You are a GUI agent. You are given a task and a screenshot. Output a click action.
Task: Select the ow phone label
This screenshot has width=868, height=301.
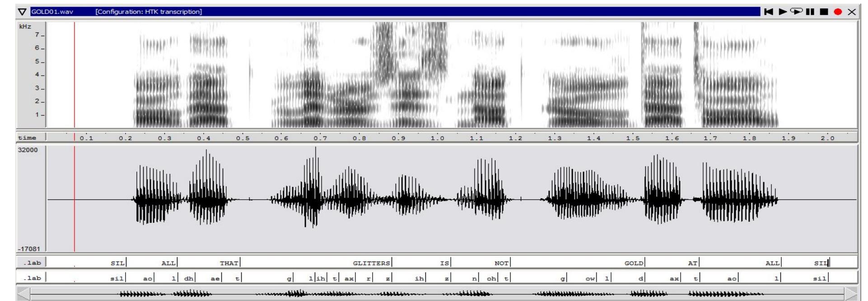[590, 278]
